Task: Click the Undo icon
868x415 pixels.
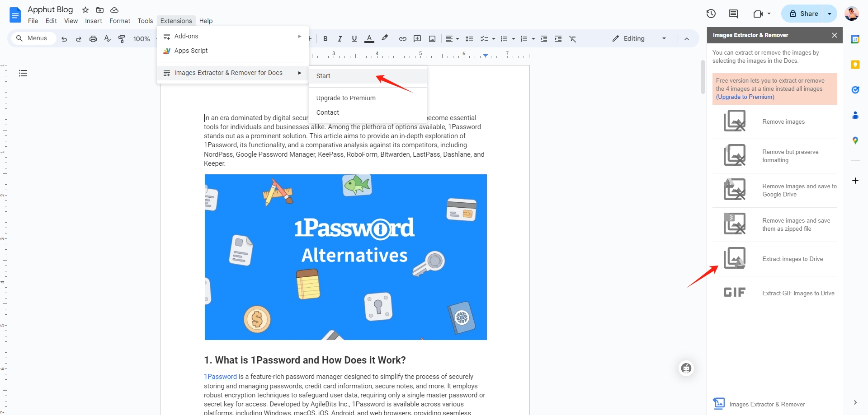Action: click(64, 39)
